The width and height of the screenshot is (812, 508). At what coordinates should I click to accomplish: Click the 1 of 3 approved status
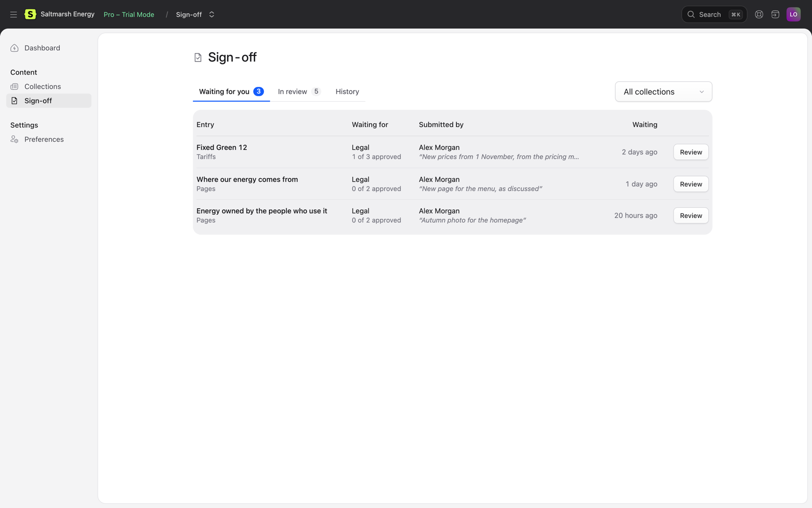point(377,157)
